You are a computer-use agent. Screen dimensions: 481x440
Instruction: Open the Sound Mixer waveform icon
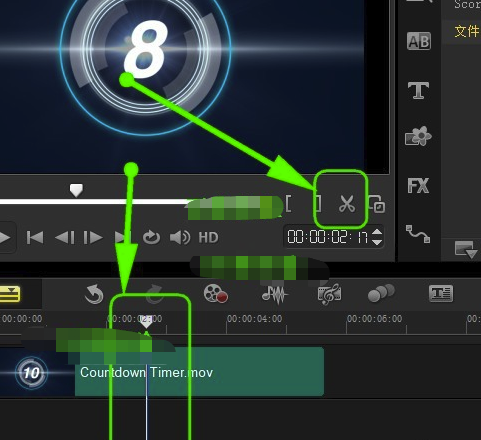click(274, 294)
